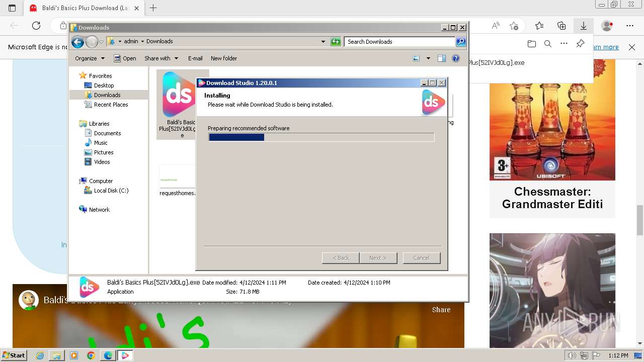644x362 pixels.
Task: Open the Share with menu
Action: tap(161, 58)
